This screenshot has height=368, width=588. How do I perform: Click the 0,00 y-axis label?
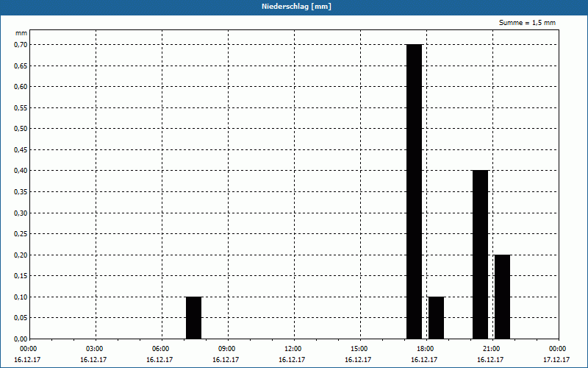[x=21, y=339]
